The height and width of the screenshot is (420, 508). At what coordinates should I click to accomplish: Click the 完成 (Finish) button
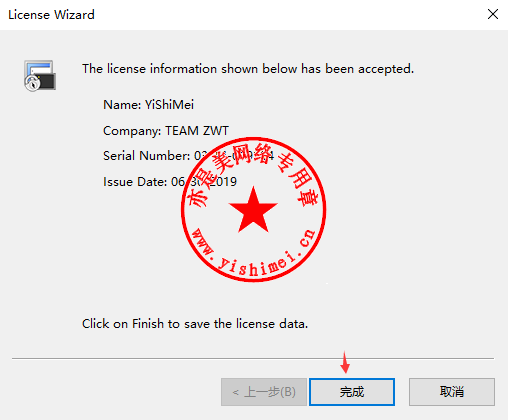[352, 392]
